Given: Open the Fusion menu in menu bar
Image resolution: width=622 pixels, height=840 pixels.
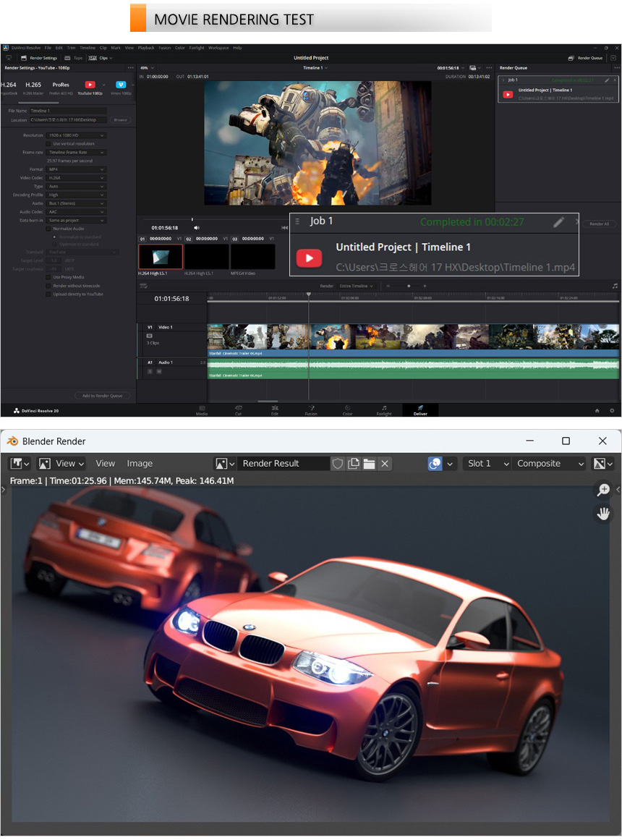Looking at the screenshot, I should 164,48.
